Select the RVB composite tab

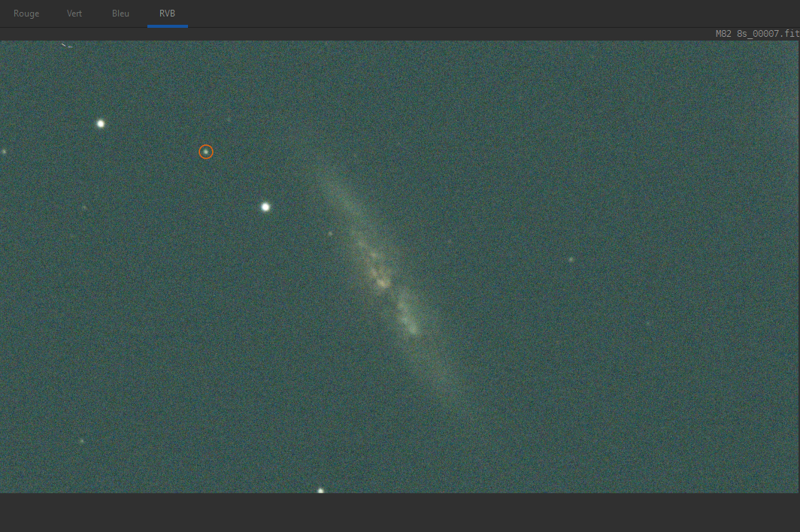coord(168,14)
